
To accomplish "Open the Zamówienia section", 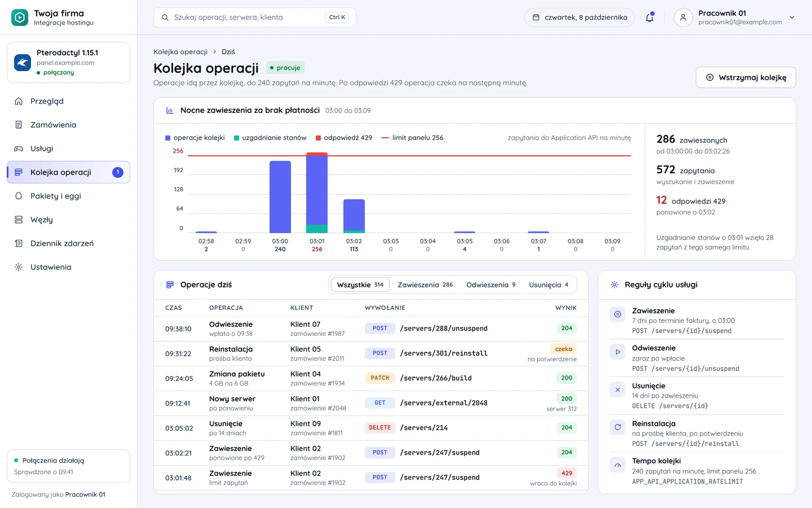I will point(69,125).
